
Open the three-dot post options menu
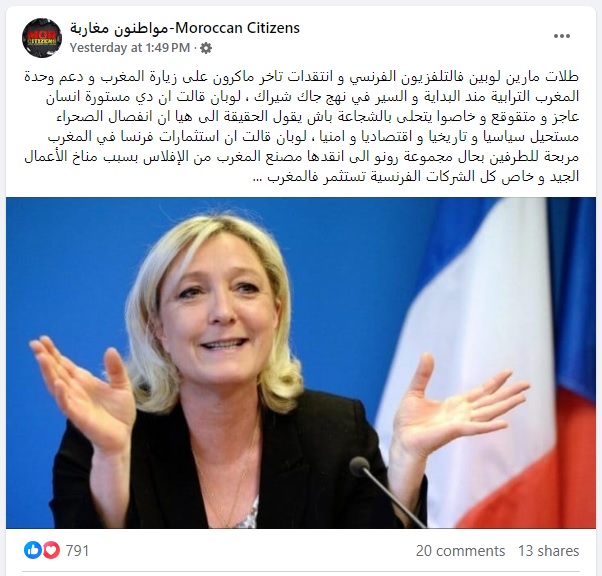(562, 36)
